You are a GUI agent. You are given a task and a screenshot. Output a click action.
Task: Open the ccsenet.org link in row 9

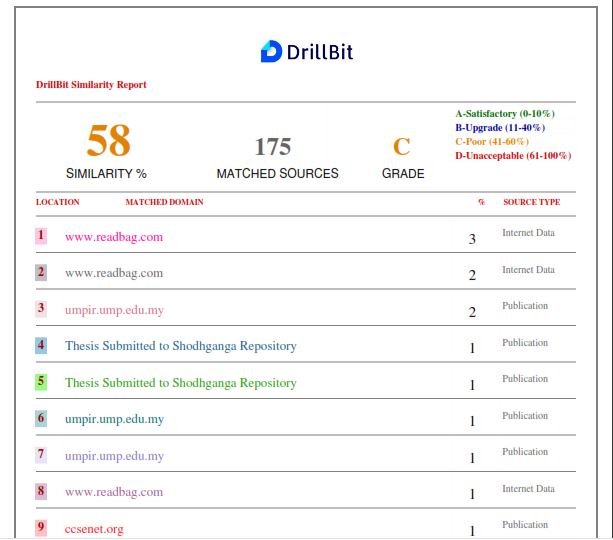[94, 529]
